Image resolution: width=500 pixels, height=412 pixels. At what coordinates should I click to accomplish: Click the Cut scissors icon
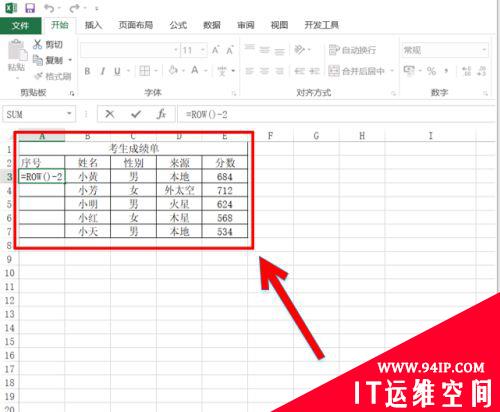[37, 44]
